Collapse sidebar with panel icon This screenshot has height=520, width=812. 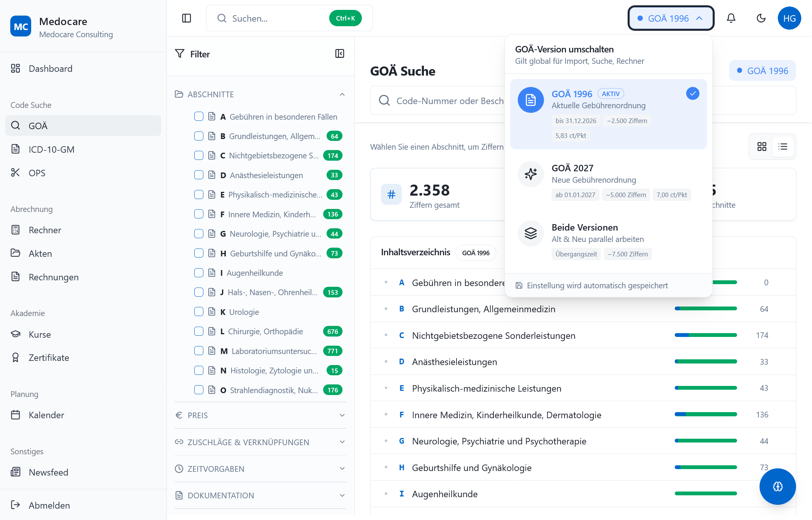[x=186, y=18]
